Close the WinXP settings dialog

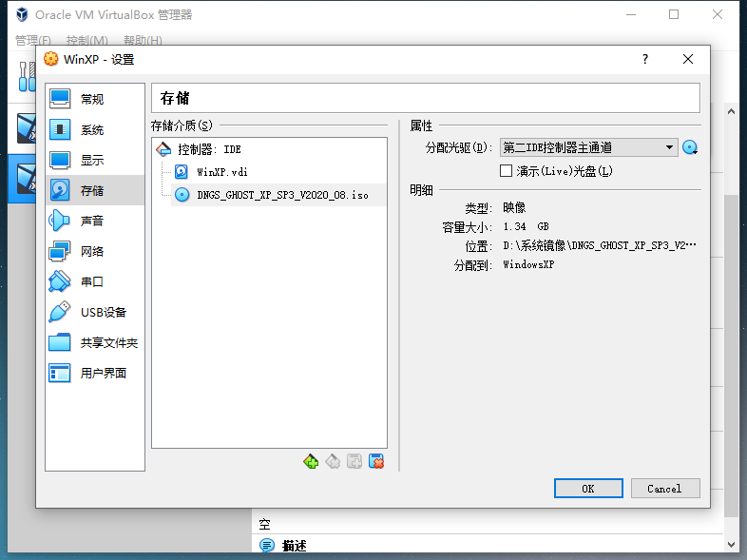click(x=688, y=59)
